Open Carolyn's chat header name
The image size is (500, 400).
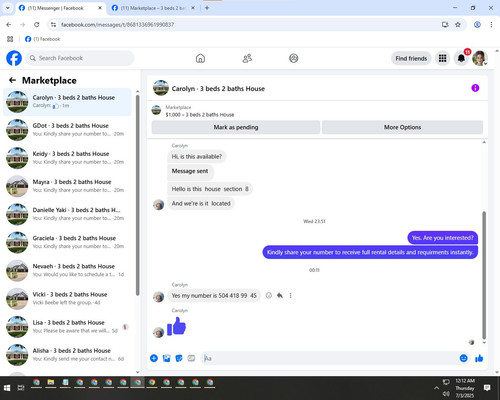pyautogui.click(x=218, y=89)
